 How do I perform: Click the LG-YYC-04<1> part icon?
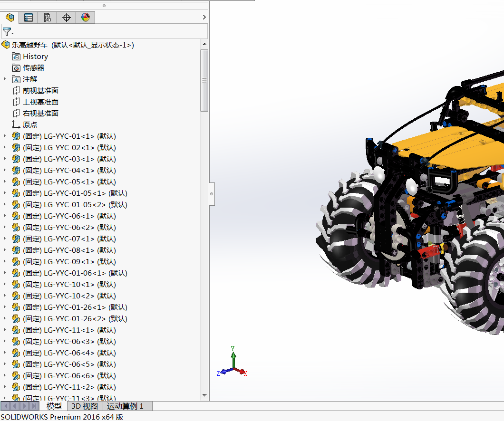tap(16, 171)
